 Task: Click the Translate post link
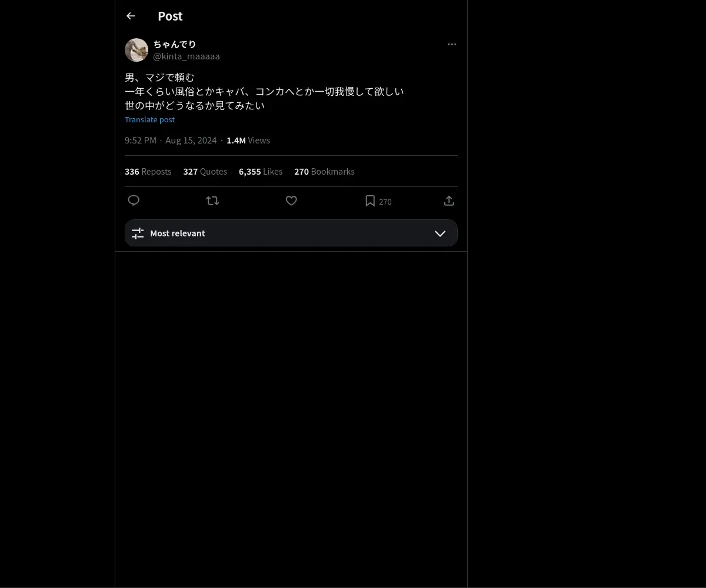tap(149, 119)
